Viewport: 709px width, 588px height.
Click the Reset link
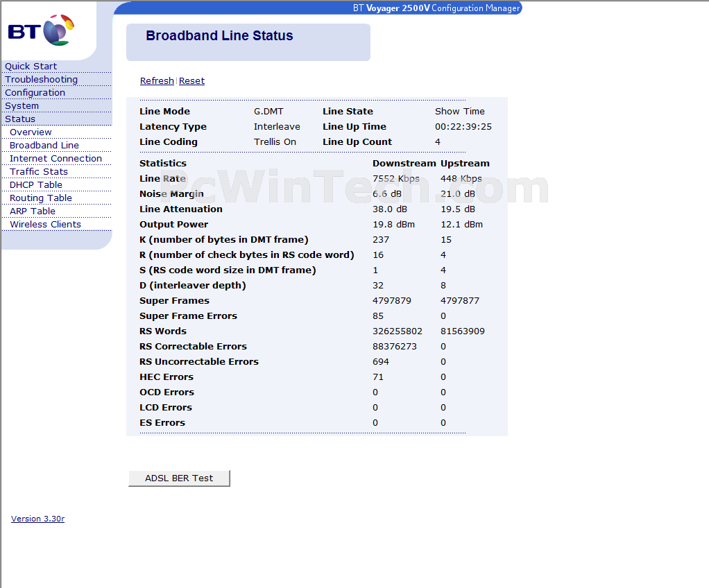pos(191,81)
